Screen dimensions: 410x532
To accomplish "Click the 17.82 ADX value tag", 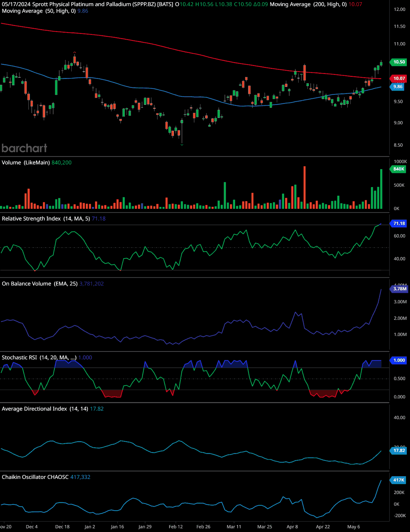I will tap(398, 450).
